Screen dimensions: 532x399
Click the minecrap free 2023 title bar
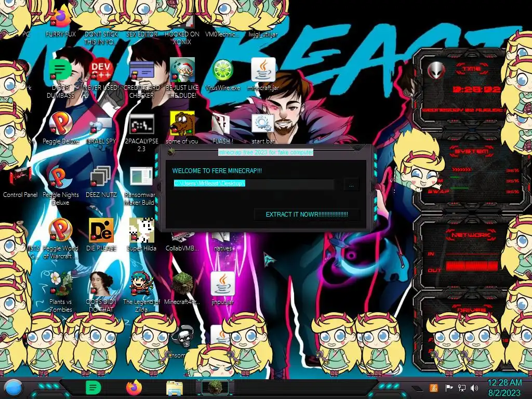pos(265,152)
